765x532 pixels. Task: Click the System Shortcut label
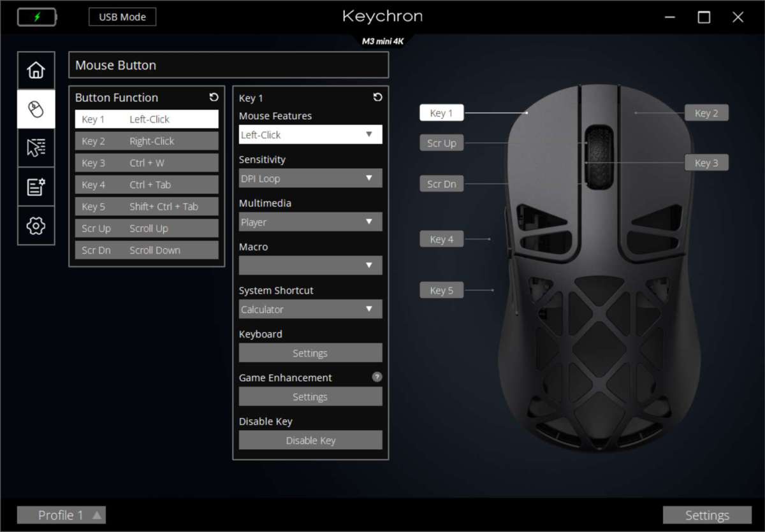pyautogui.click(x=276, y=290)
